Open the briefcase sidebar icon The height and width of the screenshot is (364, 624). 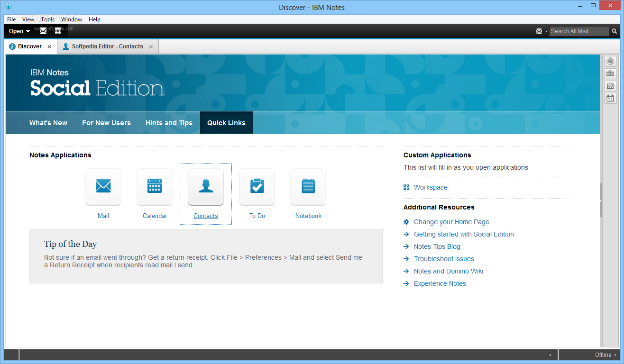[610, 73]
